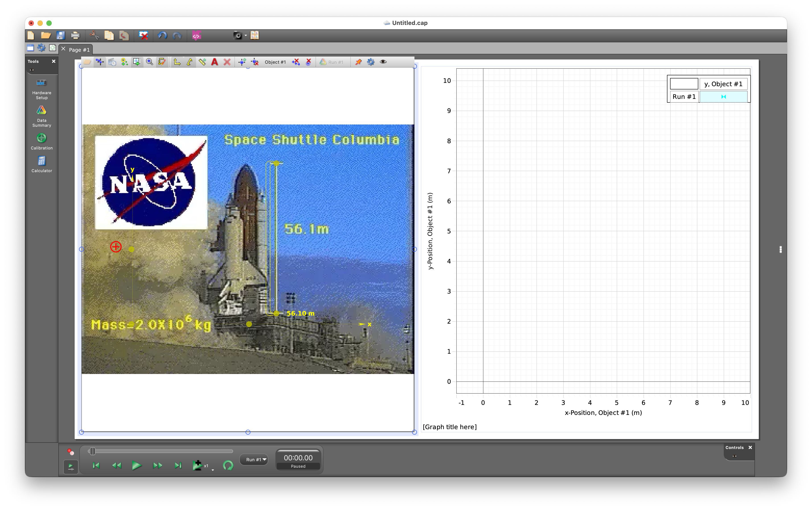Take a journal snapshot with camera icon
Viewport: 812px width, 510px height.
[237, 35]
